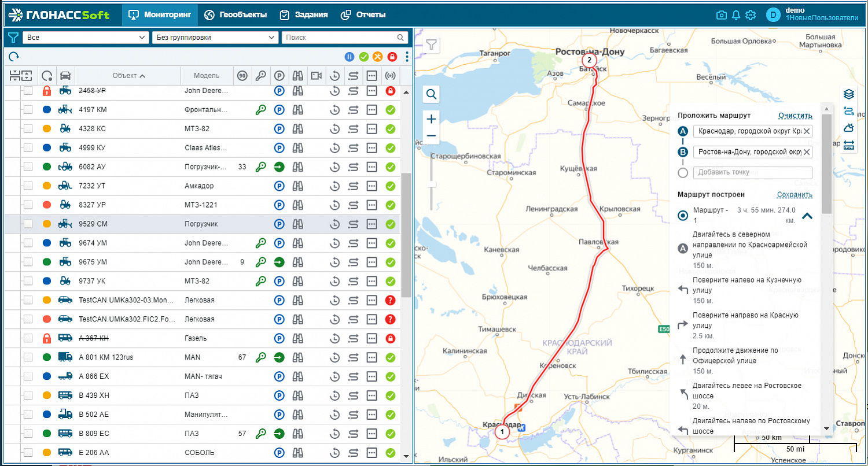Clear the Ростов-на-Дону route point B

point(807,152)
